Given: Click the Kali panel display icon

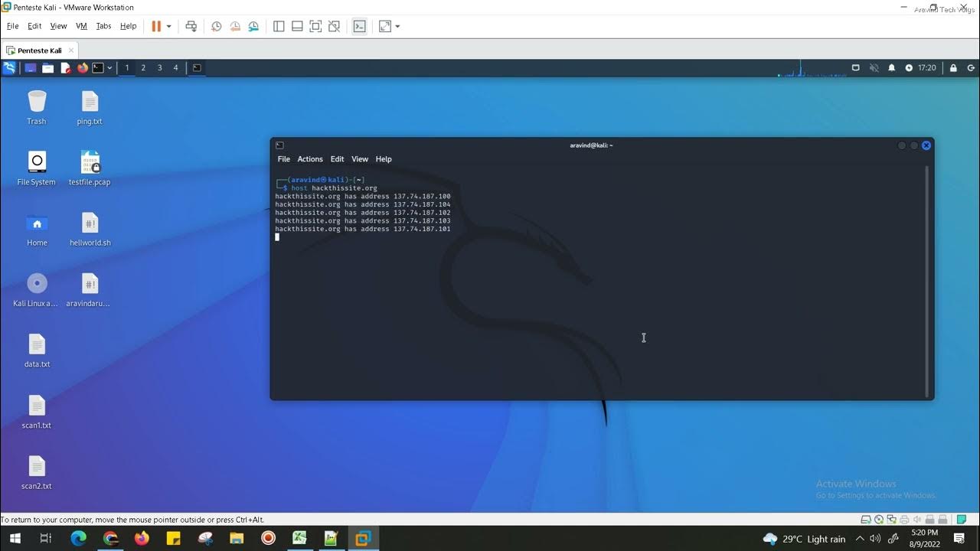Looking at the screenshot, I should point(856,67).
